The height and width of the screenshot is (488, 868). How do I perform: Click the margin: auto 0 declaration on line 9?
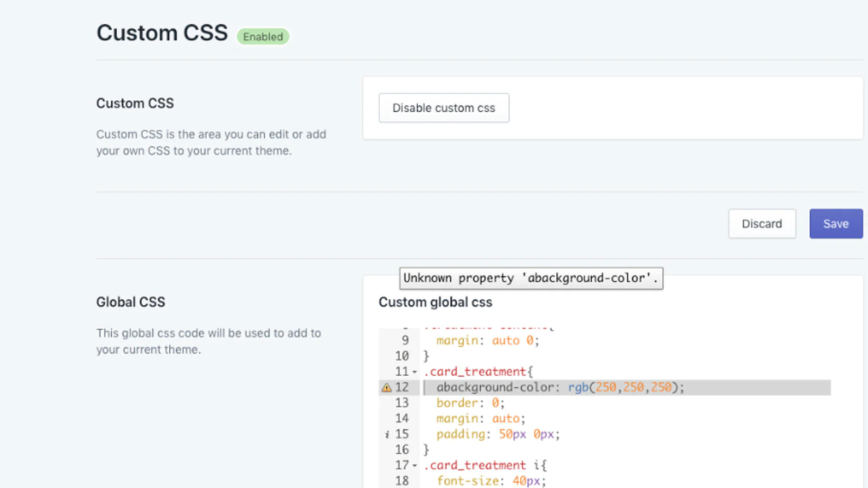[487, 341]
